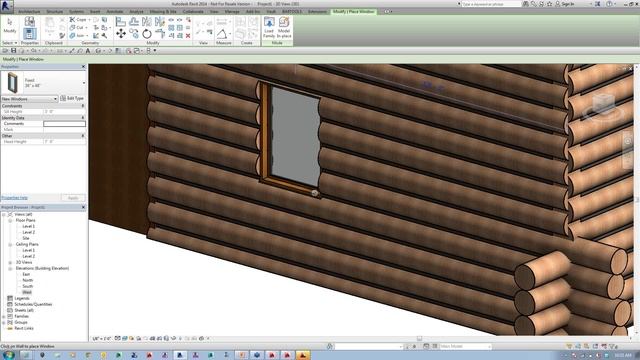Click the Type Properties icon in ribbon

29,21
